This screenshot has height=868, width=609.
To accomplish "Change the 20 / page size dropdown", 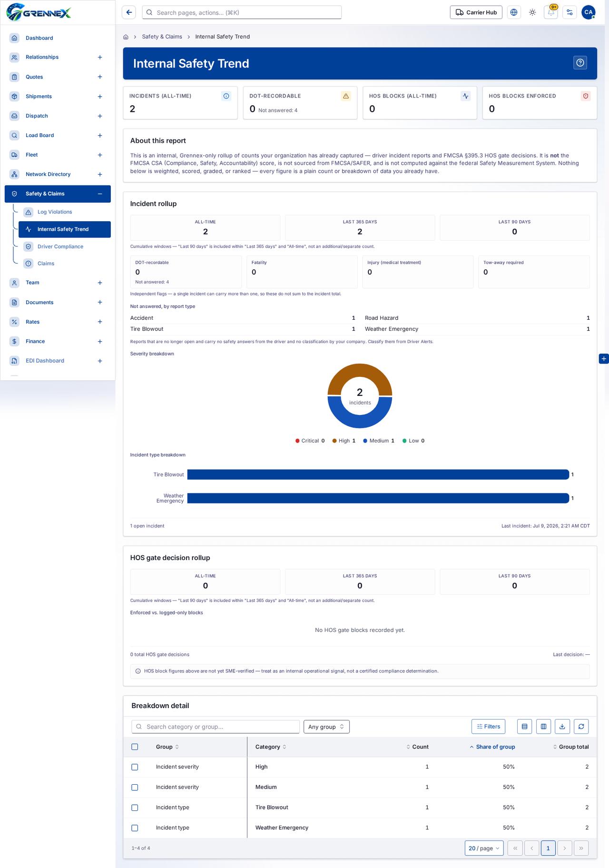I will (x=484, y=848).
